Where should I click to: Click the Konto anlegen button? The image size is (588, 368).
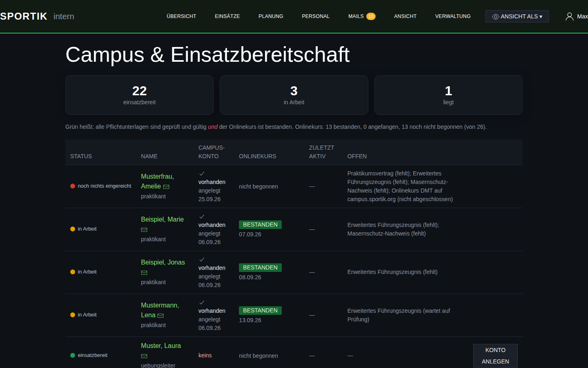coord(495,356)
